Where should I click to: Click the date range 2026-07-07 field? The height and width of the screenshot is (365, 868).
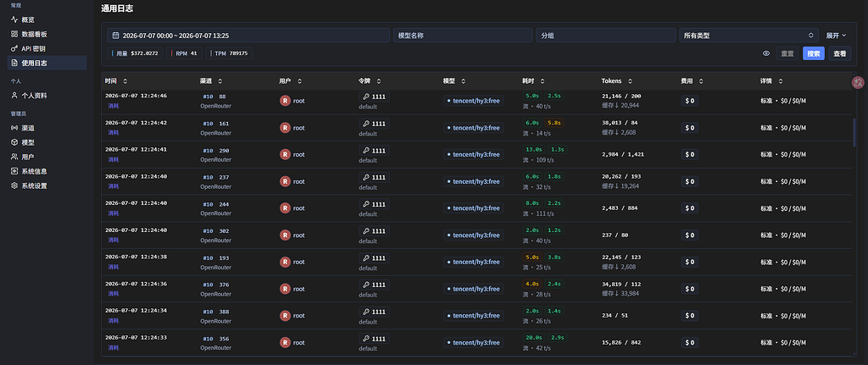click(x=248, y=36)
